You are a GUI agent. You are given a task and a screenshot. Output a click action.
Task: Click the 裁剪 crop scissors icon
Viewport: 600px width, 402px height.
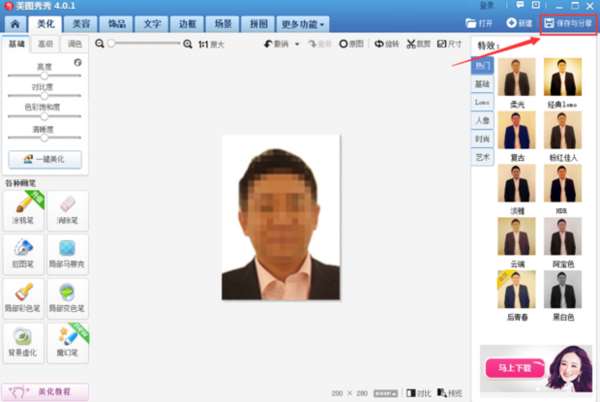411,44
